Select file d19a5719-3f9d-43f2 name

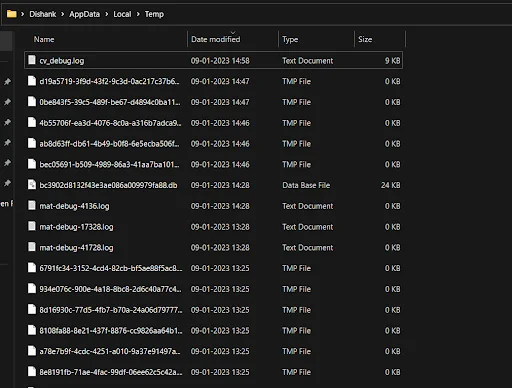click(x=109, y=81)
